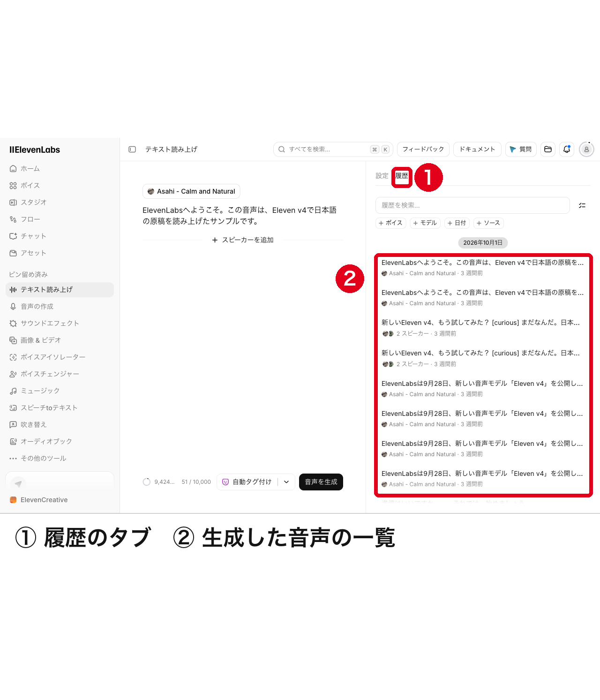
Task: Click the notification bell icon
Action: [567, 150]
